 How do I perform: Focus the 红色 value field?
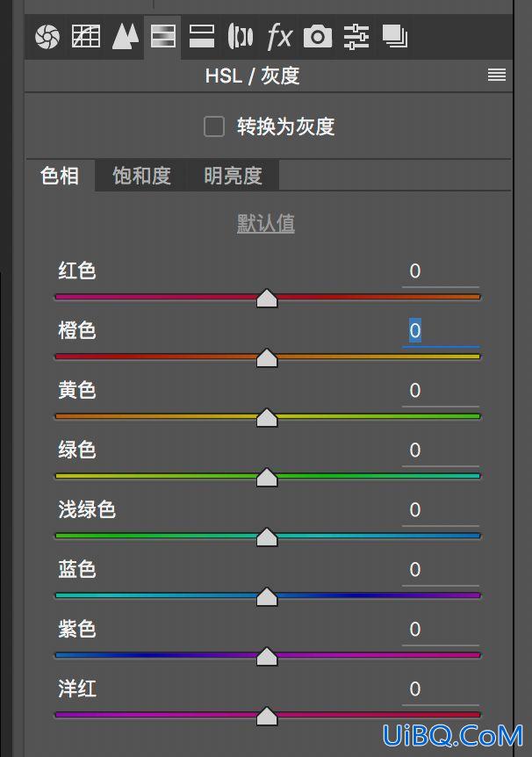(x=441, y=272)
